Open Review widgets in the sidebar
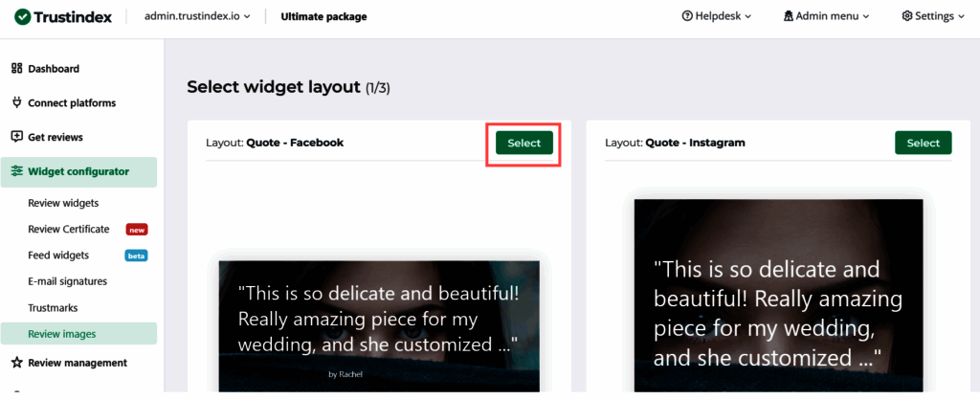 pos(63,203)
